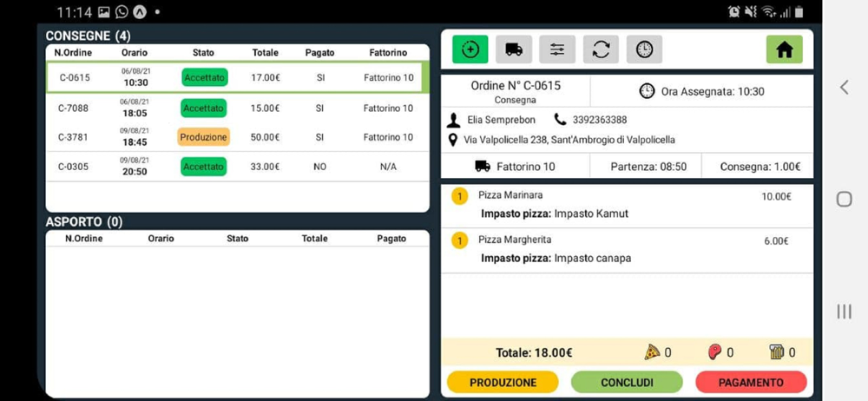Tap Produzione status badge for order C-3781
This screenshot has height=401, width=868.
203,137
